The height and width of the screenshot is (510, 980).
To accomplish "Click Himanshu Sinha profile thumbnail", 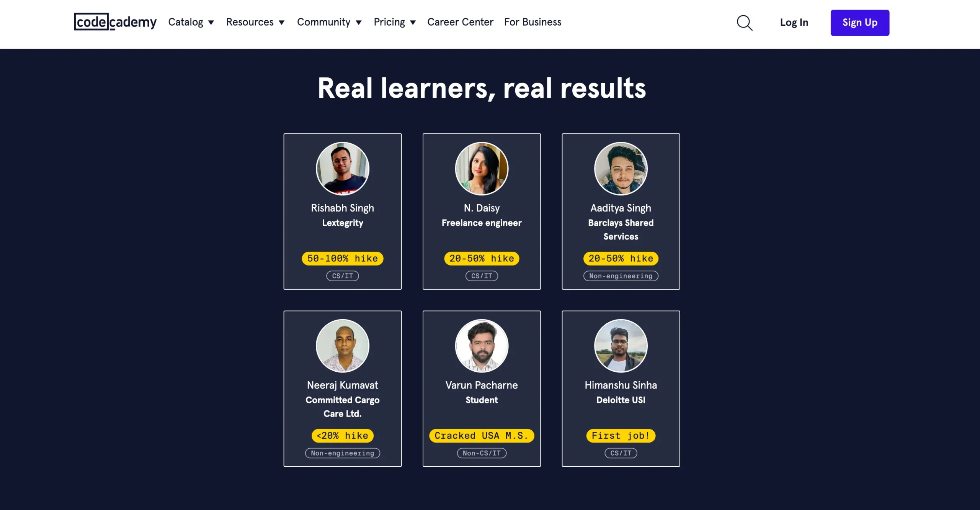I will coord(621,346).
